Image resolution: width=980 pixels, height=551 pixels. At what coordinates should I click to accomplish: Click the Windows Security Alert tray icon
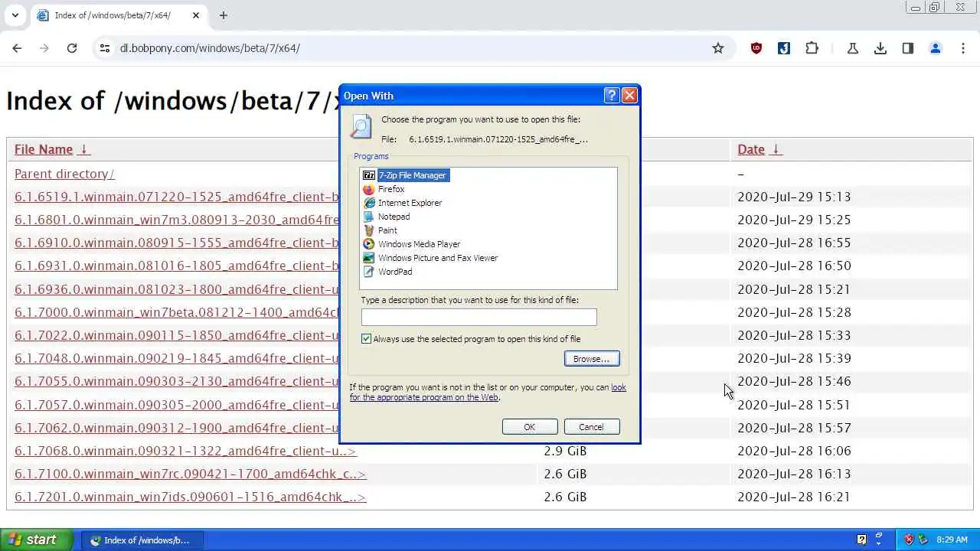tap(909, 540)
